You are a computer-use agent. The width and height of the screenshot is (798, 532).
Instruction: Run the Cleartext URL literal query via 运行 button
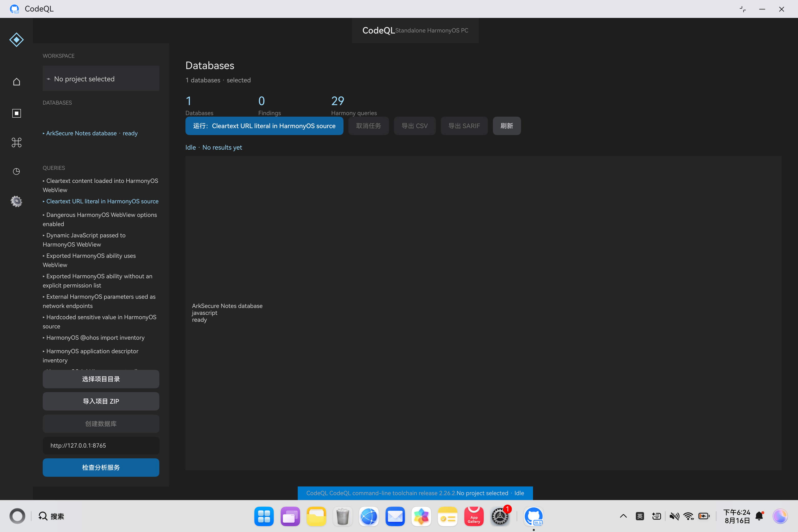(x=264, y=126)
